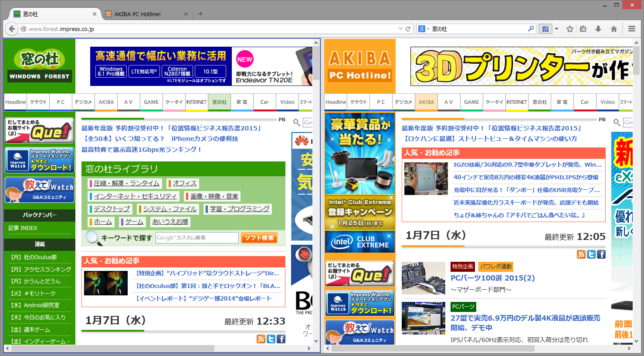Screen dimensions: 644x356
Task: Switch to the AKIBA PC Hotline! browser tab
Action: pyautogui.click(x=147, y=14)
